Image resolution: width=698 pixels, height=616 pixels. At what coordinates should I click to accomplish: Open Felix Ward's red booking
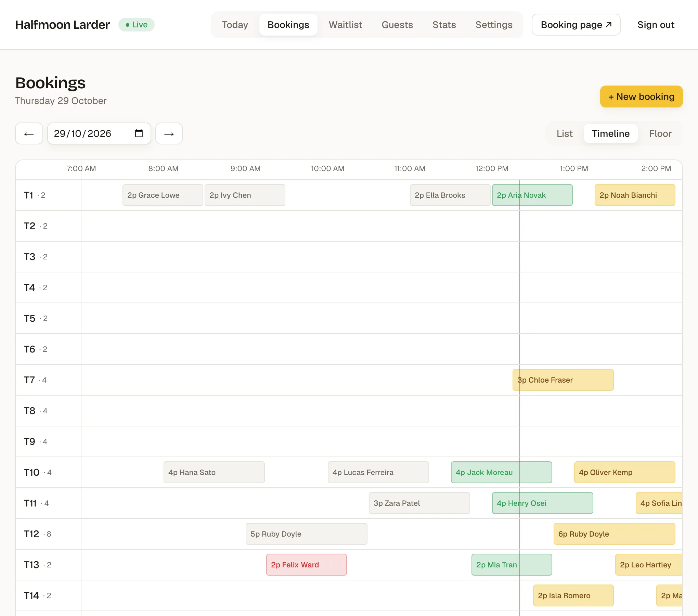307,565
